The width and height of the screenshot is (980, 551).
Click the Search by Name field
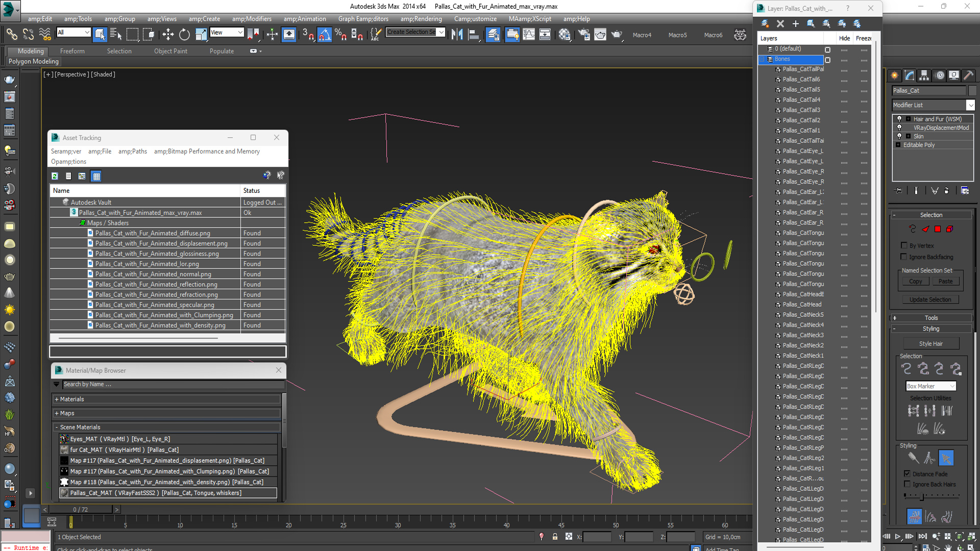pyautogui.click(x=173, y=384)
